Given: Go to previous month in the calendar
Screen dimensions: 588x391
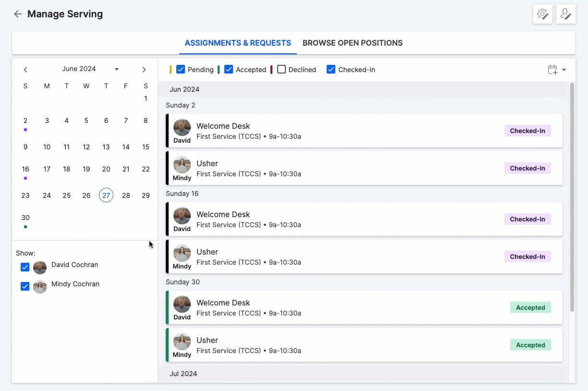Looking at the screenshot, I should [x=25, y=70].
